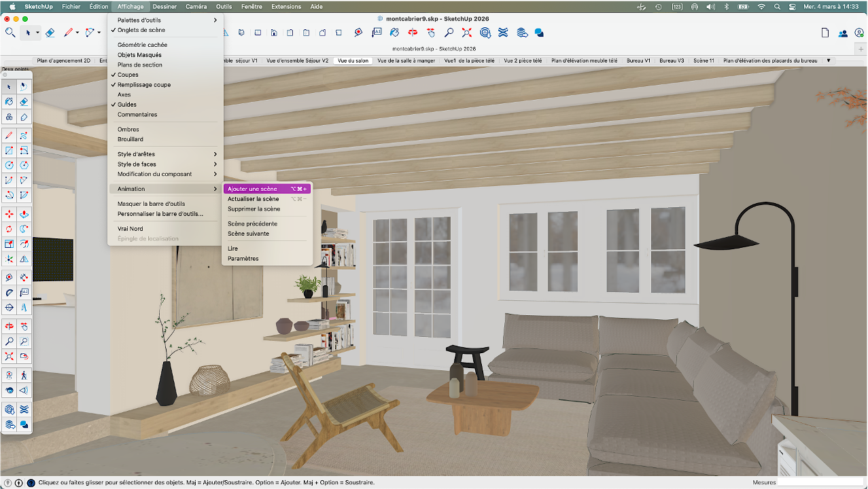The width and height of the screenshot is (868, 489).
Task: Click the scene tabs overflow chevron
Action: pyautogui.click(x=828, y=60)
